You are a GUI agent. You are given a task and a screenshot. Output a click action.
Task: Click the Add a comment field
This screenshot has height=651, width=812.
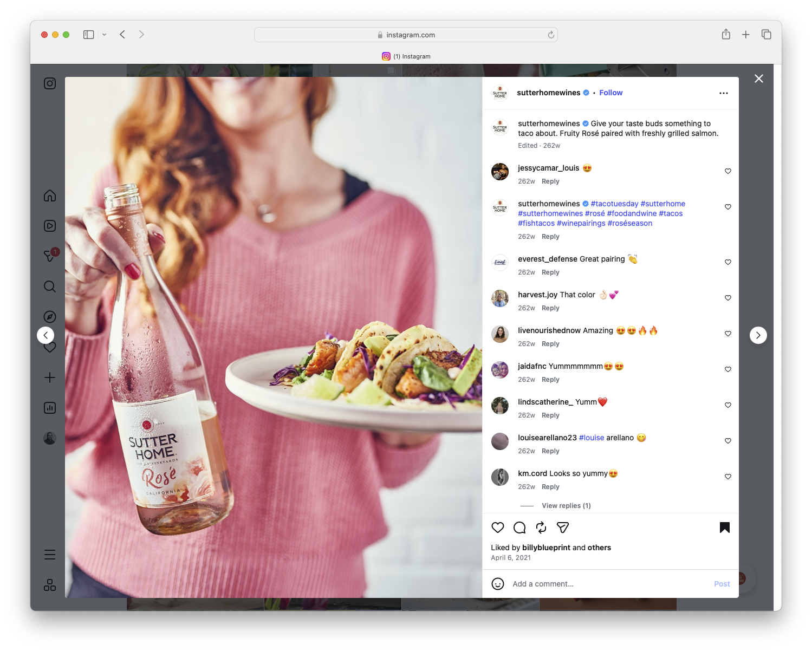pyautogui.click(x=609, y=584)
